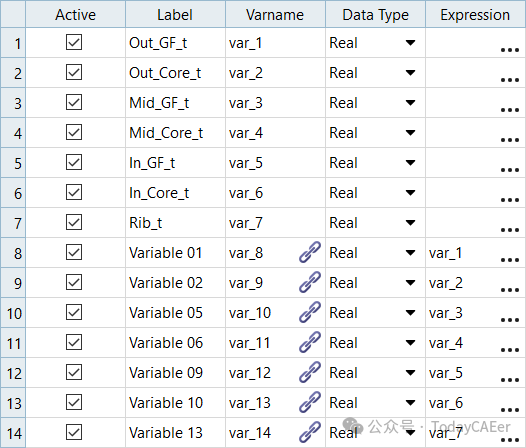Image resolution: width=526 pixels, height=448 pixels.
Task: Disable the Active checkbox for Variable 05
Action: click(74, 312)
